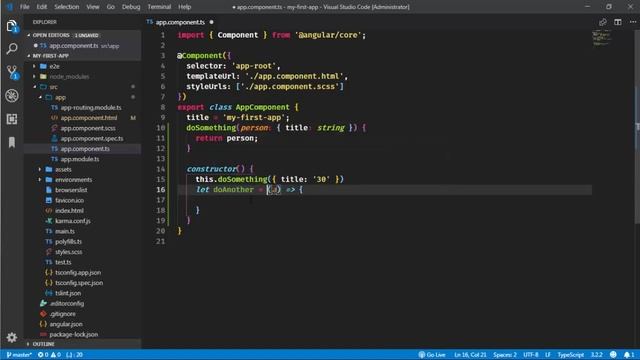Screen dimensions: 640x360
Task: Open browserslist file
Action: click(71, 190)
